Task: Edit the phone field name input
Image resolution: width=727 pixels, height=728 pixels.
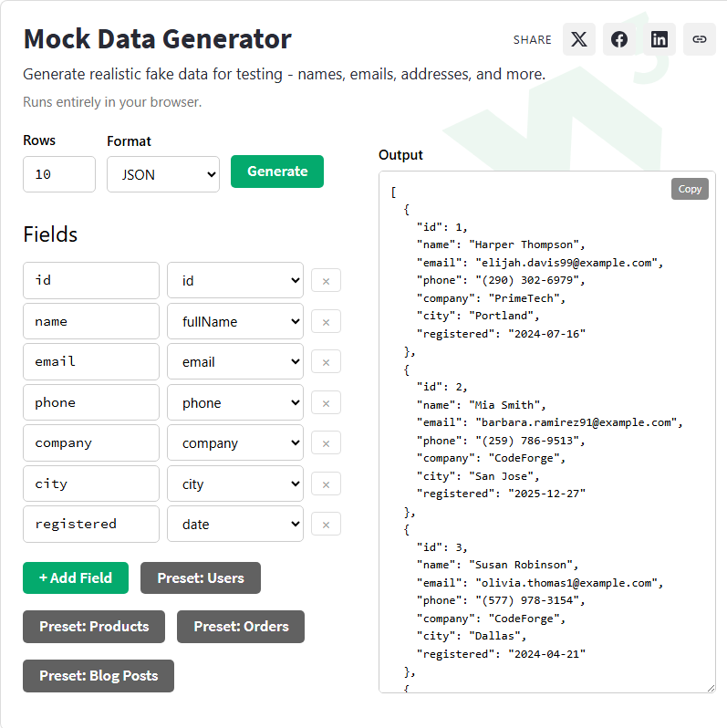Action: (x=91, y=402)
